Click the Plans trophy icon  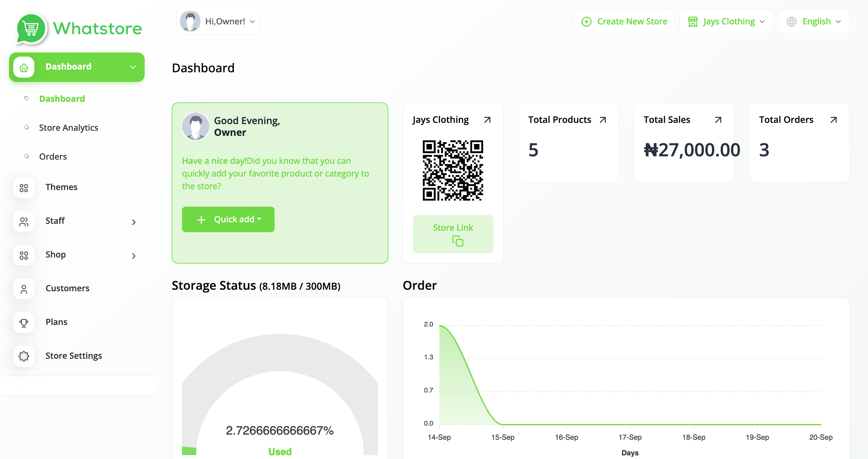click(x=24, y=322)
